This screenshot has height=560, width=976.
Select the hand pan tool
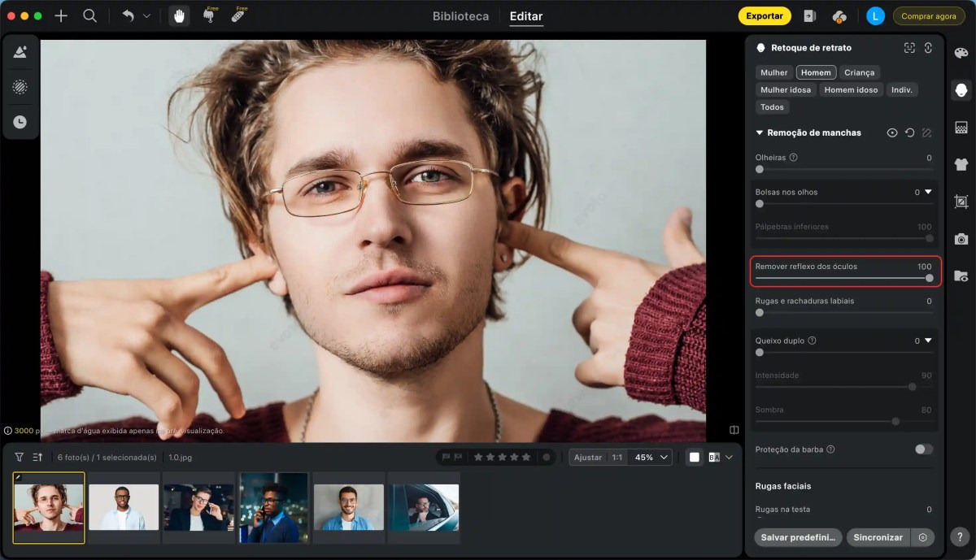[x=179, y=16]
